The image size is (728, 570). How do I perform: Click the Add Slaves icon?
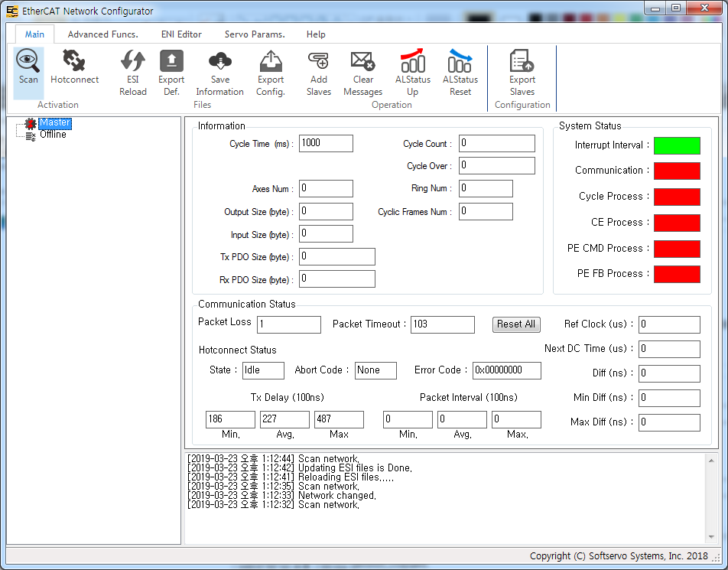coord(318,61)
